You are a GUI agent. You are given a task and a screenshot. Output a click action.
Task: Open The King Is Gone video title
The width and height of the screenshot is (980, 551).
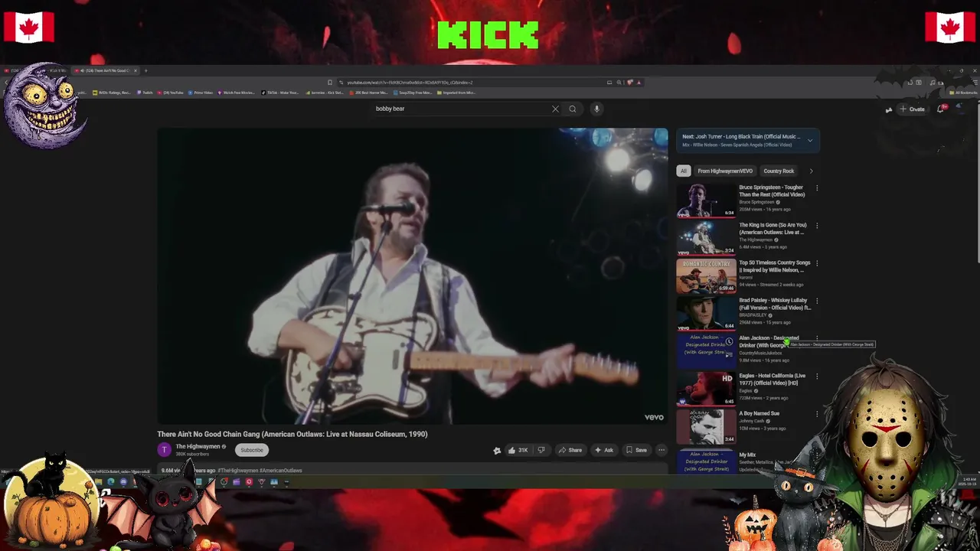coord(773,229)
